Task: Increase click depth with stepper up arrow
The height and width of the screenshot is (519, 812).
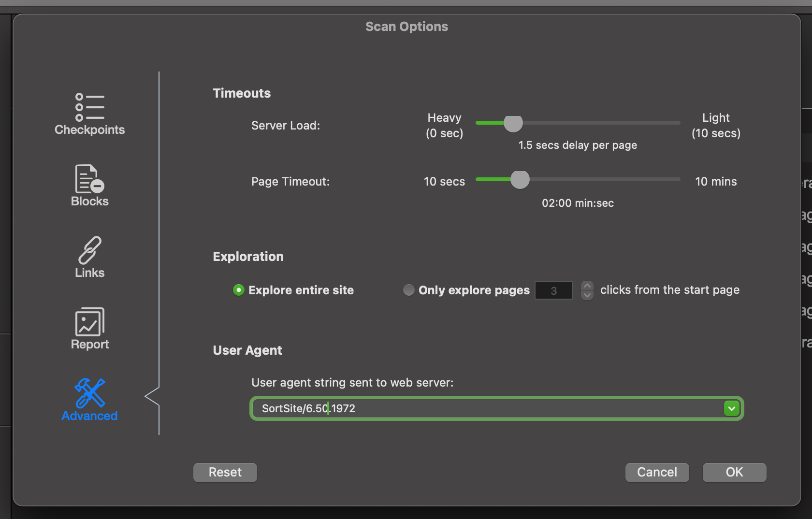Action: pyautogui.click(x=587, y=286)
